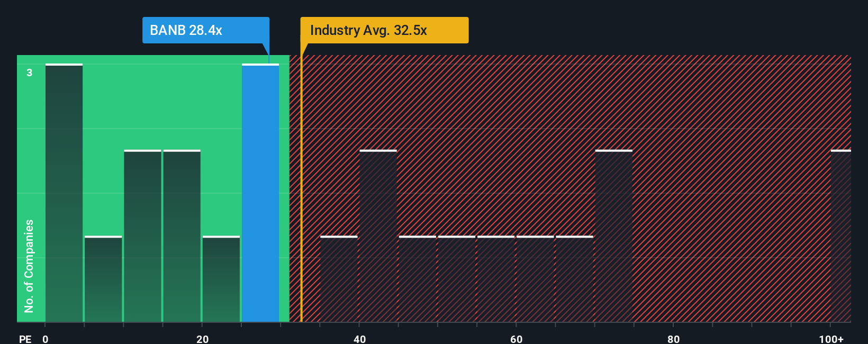Click the y-axis value 3
868x344 pixels.
30,73
